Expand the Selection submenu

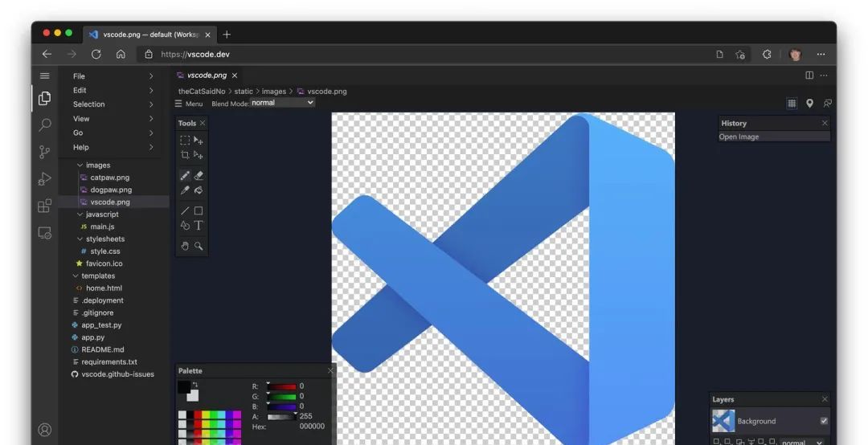[113, 104]
